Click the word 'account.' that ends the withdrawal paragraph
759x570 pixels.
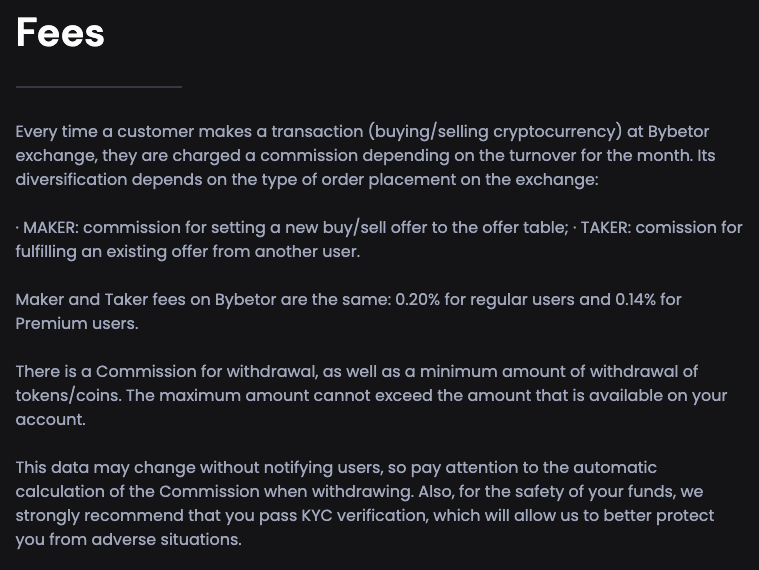tap(50, 420)
